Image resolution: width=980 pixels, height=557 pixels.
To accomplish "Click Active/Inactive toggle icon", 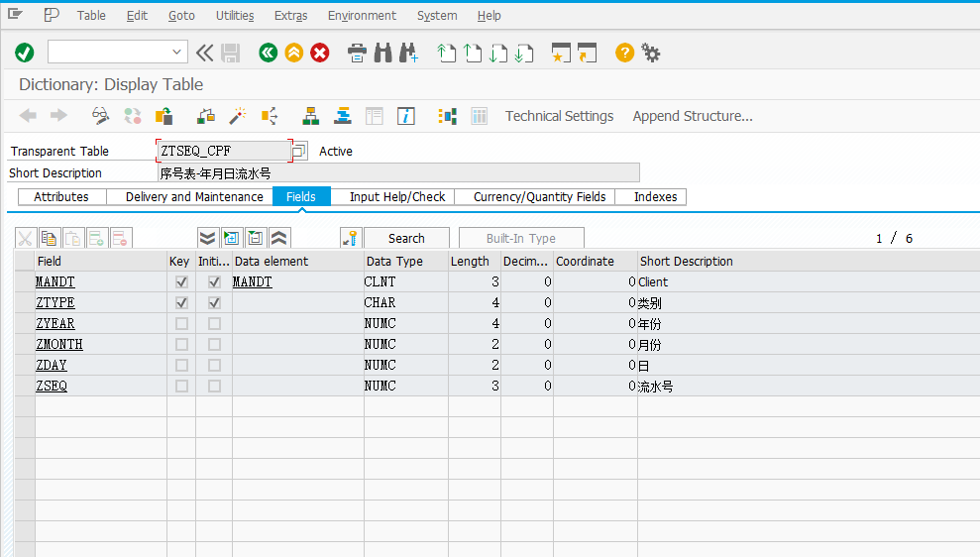I will point(133,116).
